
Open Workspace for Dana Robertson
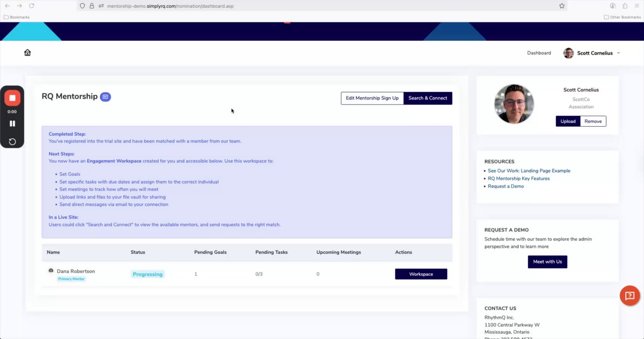pyautogui.click(x=421, y=274)
